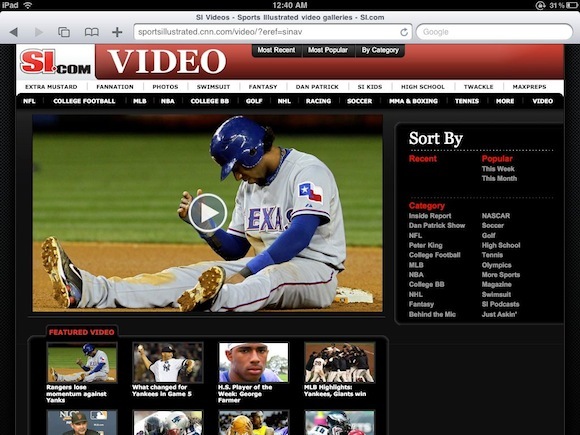Open the bookmarks book icon
Screen dimensions: 580x435
(x=92, y=32)
